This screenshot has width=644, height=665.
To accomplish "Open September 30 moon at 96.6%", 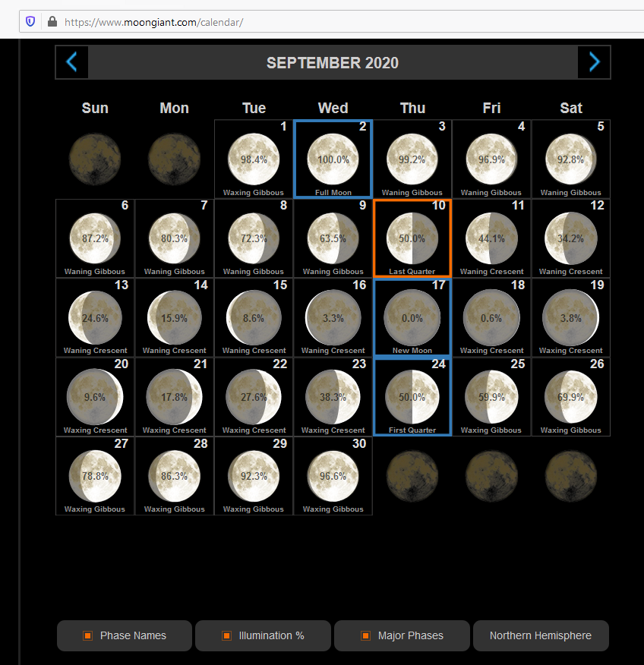I will 333,476.
